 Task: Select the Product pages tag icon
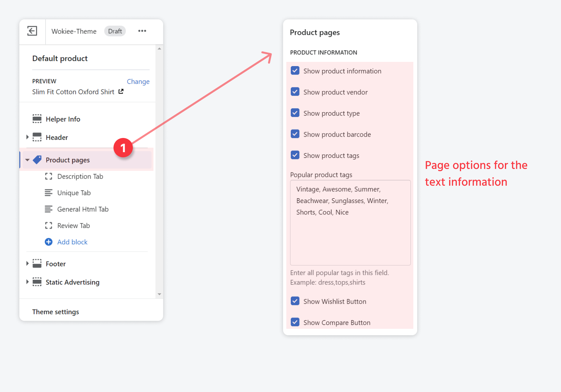37,160
